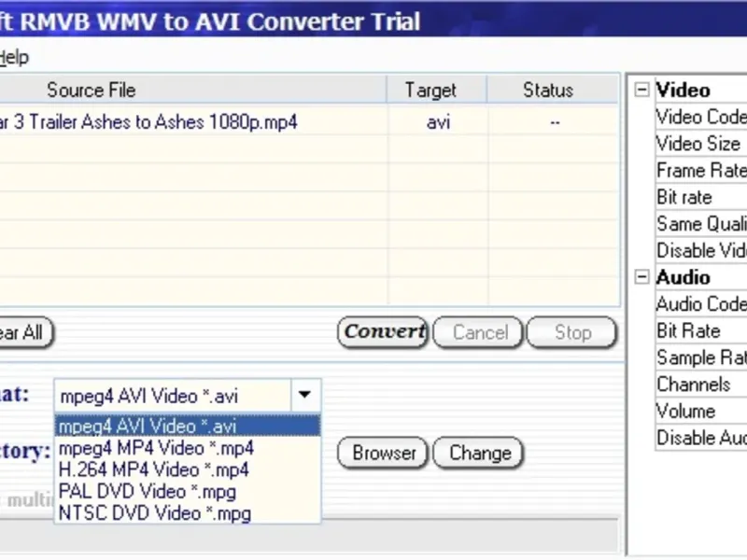This screenshot has height=560, width=747.
Task: Select the Audio Codec property row
Action: (x=701, y=304)
